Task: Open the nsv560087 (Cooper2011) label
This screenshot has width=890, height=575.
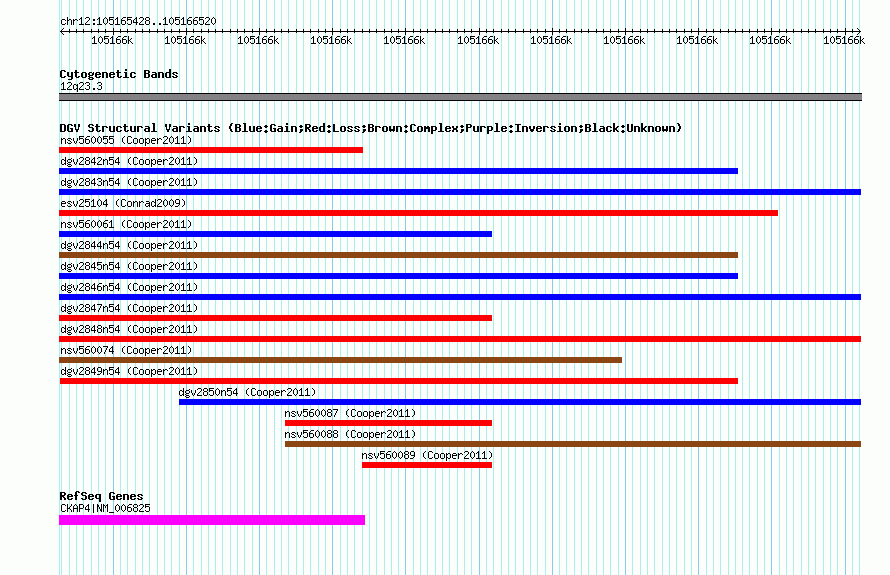Action: click(x=350, y=413)
